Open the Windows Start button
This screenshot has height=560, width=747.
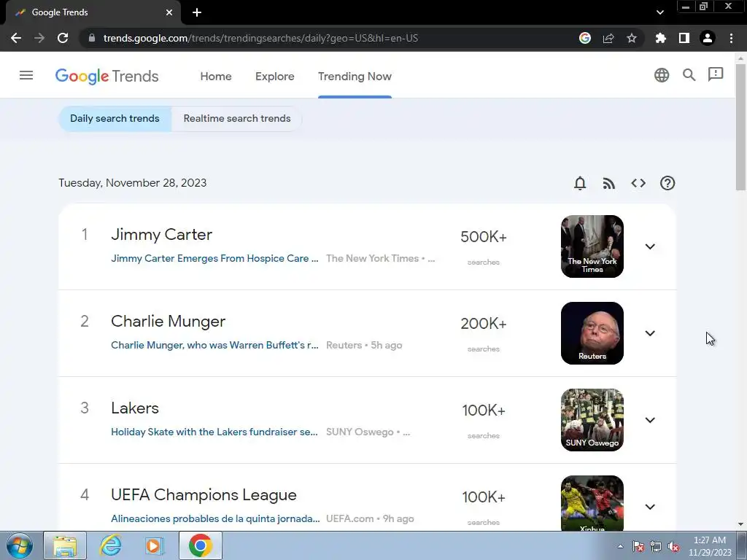point(20,545)
